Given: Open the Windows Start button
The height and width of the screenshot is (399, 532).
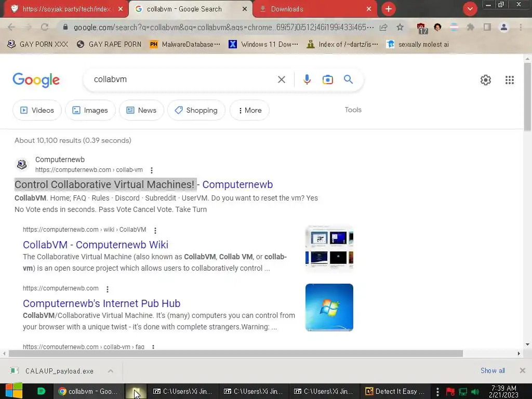Looking at the screenshot, I should (x=14, y=391).
